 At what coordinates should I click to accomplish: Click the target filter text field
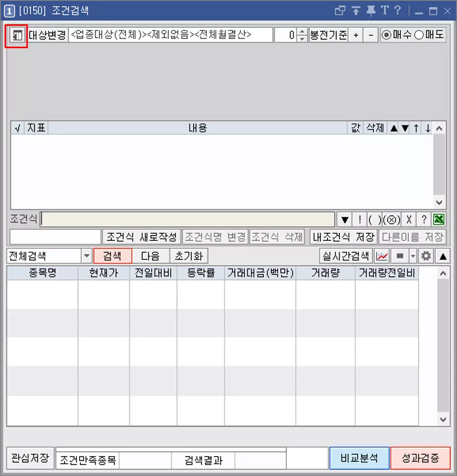click(171, 35)
